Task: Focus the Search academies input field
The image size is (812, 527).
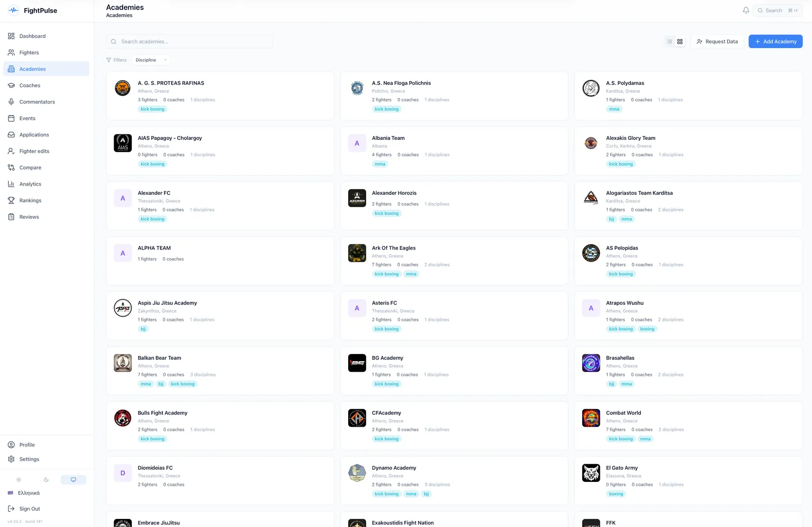Action: [x=190, y=42]
